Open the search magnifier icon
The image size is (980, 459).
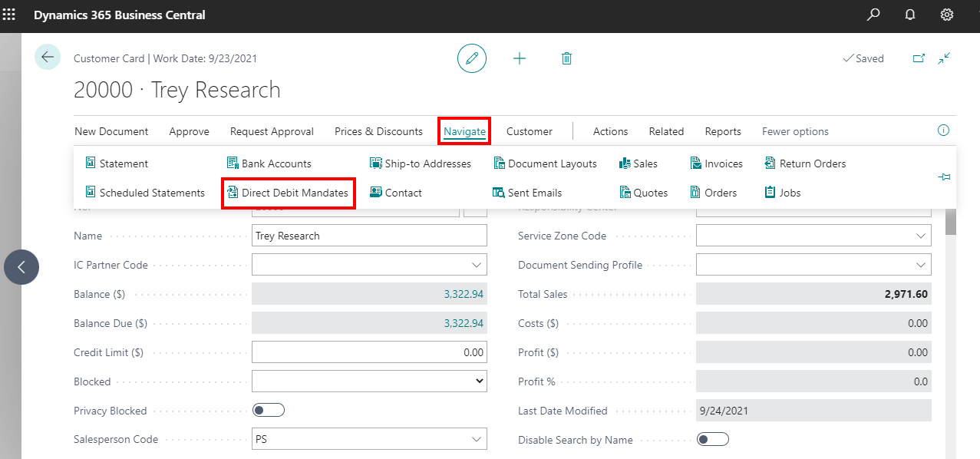(873, 15)
